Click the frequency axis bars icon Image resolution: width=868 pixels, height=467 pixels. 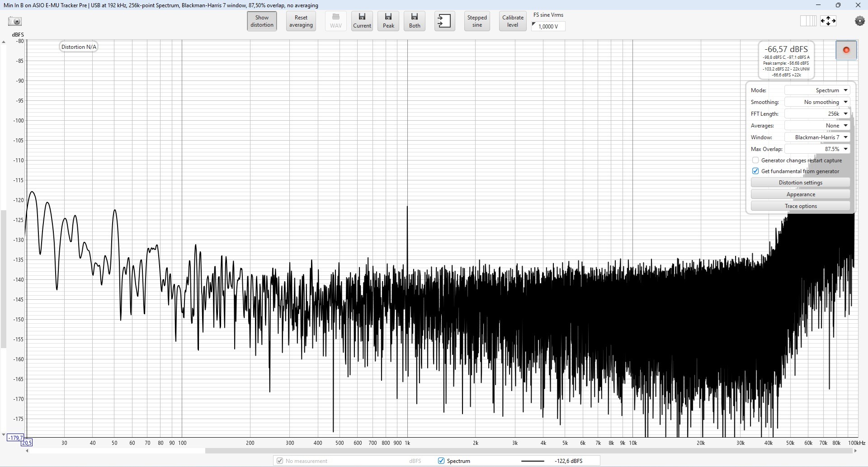[x=808, y=21]
